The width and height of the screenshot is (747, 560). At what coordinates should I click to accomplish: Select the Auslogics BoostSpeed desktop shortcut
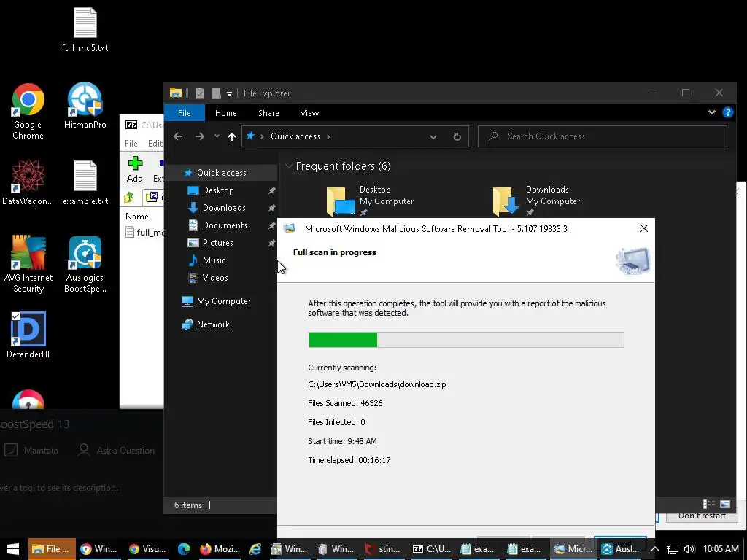pyautogui.click(x=85, y=264)
